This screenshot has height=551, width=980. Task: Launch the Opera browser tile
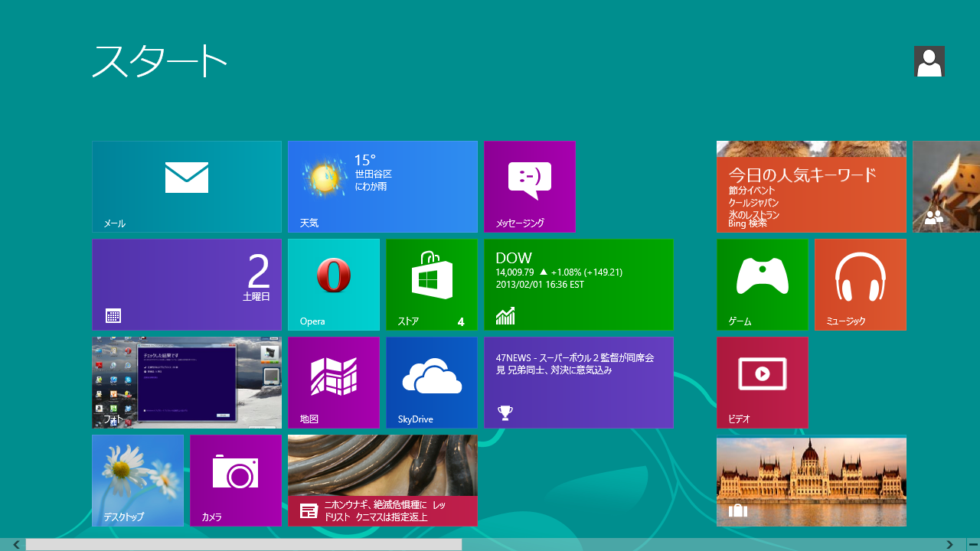[x=334, y=285]
